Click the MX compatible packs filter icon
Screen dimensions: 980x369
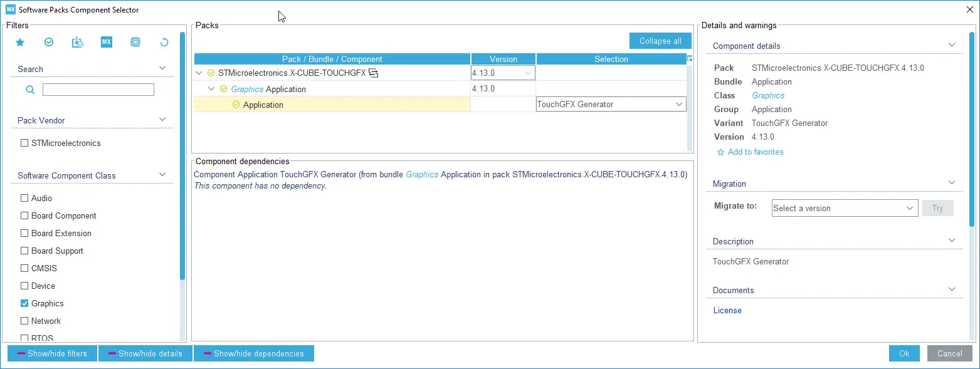107,43
